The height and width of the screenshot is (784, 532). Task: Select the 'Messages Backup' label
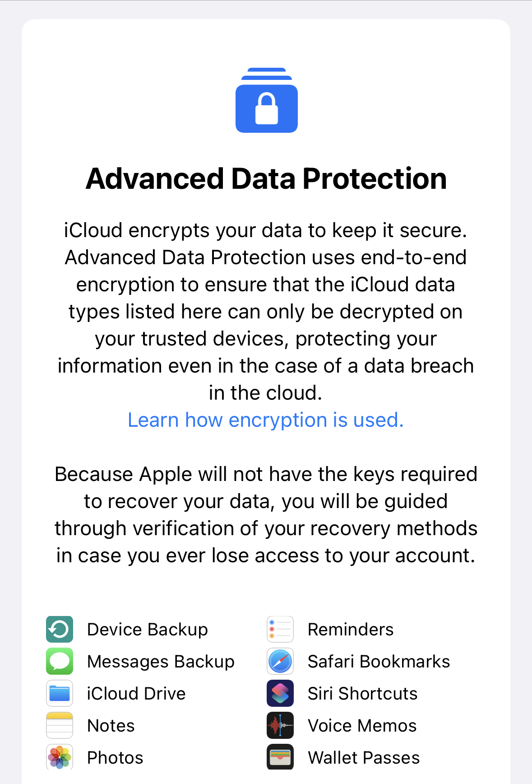(x=161, y=662)
